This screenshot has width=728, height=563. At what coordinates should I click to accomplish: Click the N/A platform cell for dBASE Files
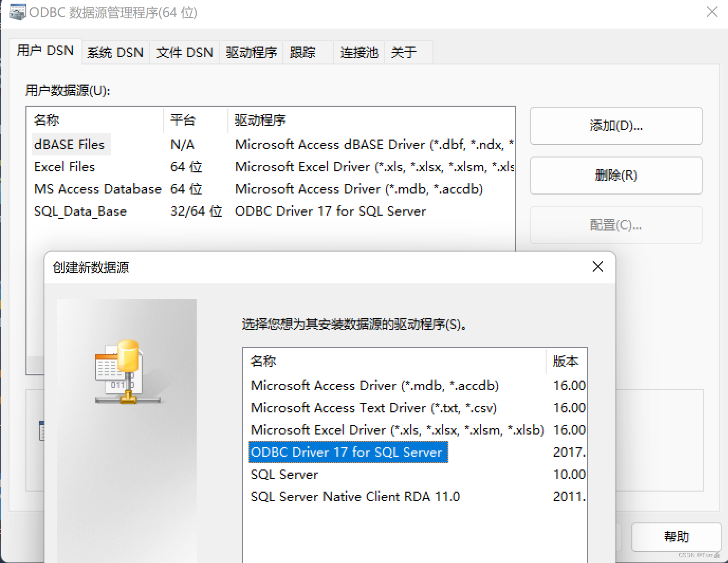(x=182, y=144)
